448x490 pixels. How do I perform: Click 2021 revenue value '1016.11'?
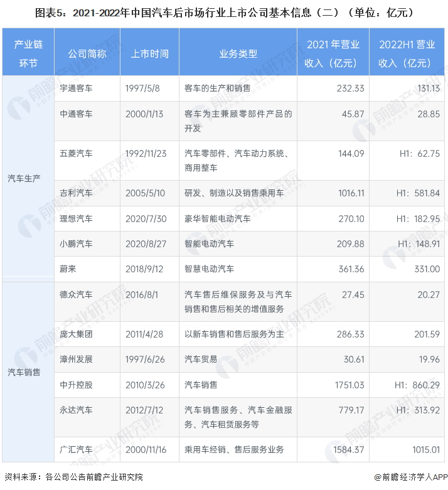tap(351, 193)
